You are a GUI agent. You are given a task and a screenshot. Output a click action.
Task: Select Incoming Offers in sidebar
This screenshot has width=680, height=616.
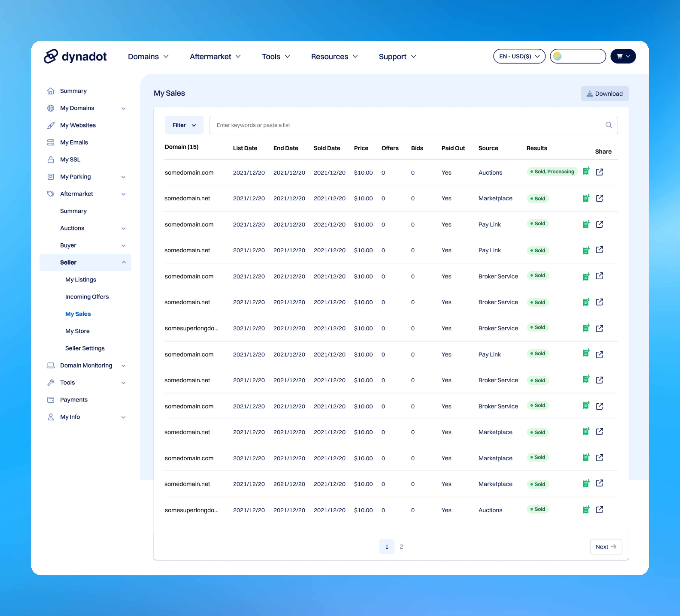tap(87, 297)
